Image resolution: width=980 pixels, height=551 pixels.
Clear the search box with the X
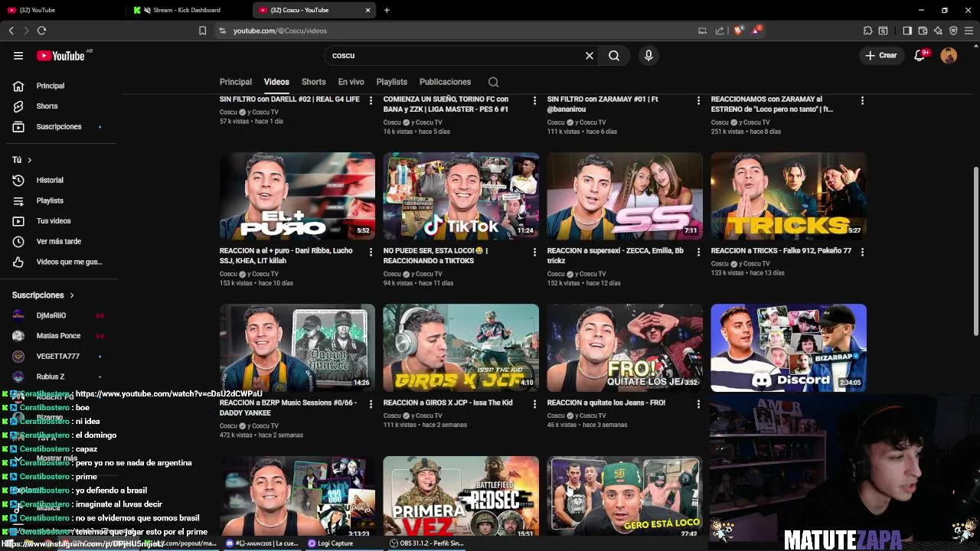(x=590, y=55)
